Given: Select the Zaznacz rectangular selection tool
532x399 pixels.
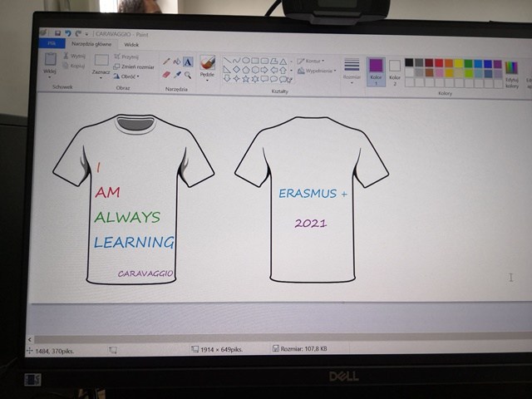Looking at the screenshot, I should pyautogui.click(x=101, y=60).
